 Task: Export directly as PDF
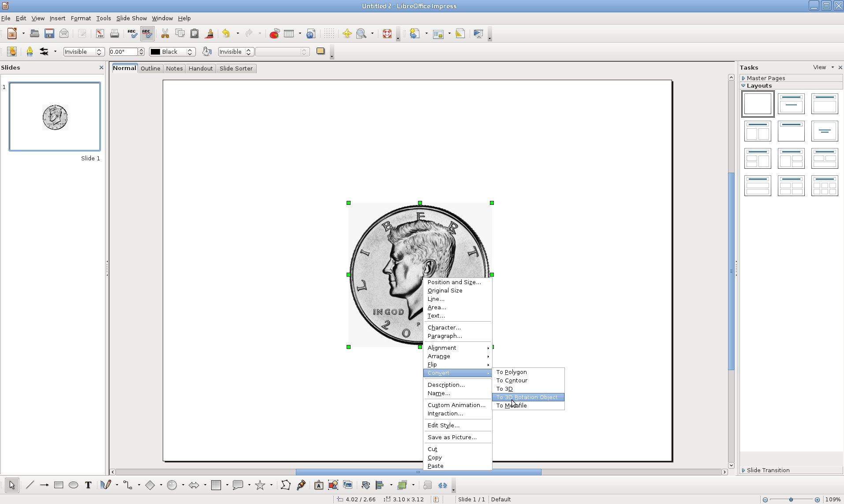pyautogui.click(x=100, y=33)
